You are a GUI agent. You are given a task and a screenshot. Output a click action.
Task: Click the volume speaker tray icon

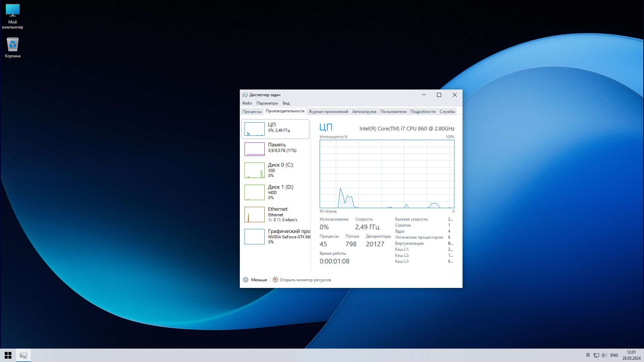coord(604,355)
